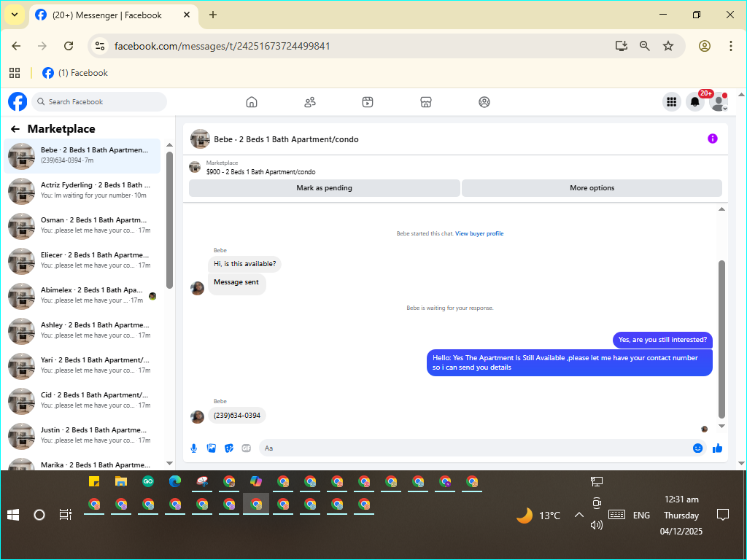Go back in browser history
This screenshot has width=747, height=560.
(x=16, y=46)
